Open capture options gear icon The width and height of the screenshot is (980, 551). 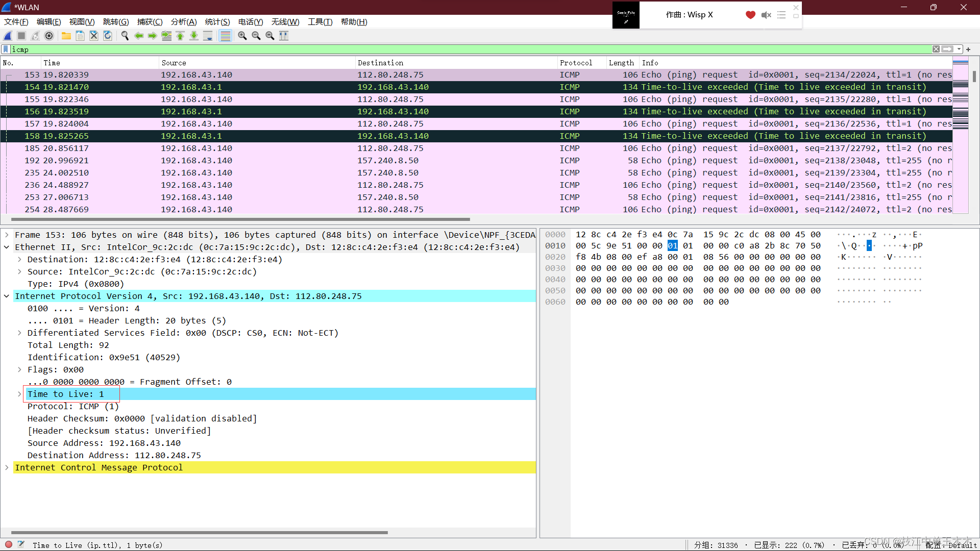point(49,36)
